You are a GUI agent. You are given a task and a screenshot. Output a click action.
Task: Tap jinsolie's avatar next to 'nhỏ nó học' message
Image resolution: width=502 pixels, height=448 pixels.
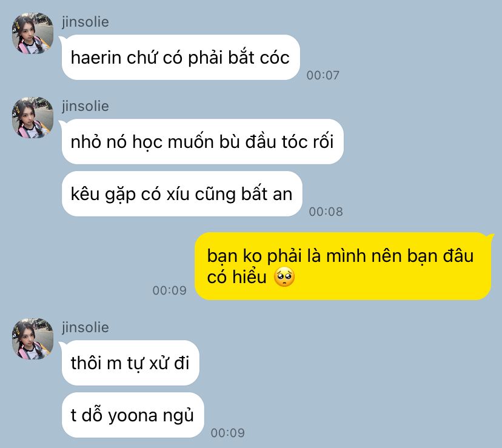click(33, 118)
